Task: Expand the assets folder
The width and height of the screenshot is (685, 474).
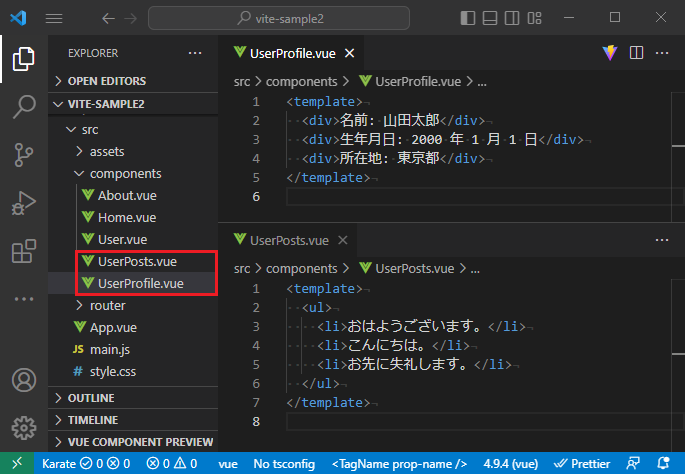Action: (133, 152)
